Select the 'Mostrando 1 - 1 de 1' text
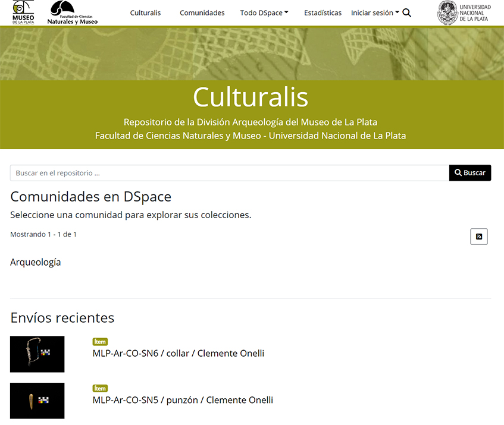 tap(43, 234)
